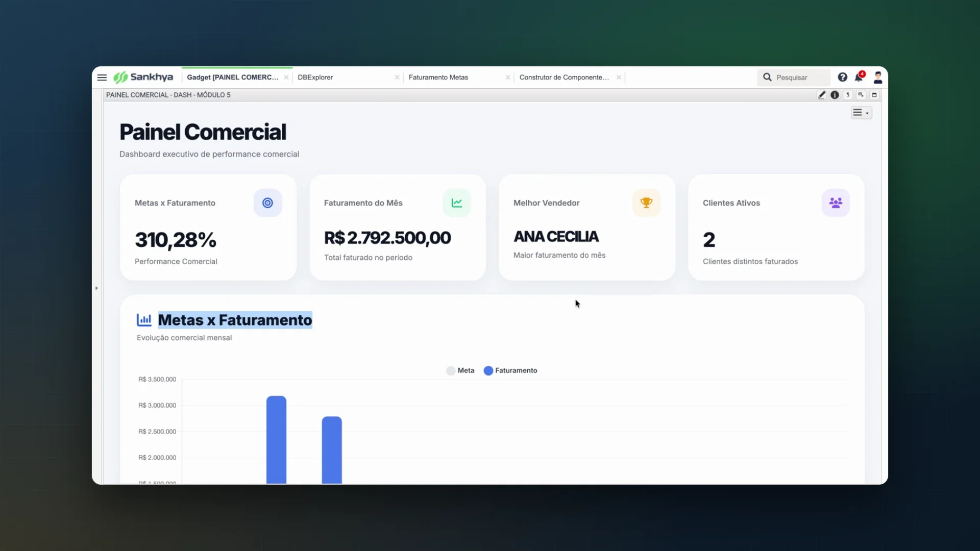Click the users icon on Clientes Ativos card
Viewport: 980px width, 551px height.
click(x=836, y=203)
